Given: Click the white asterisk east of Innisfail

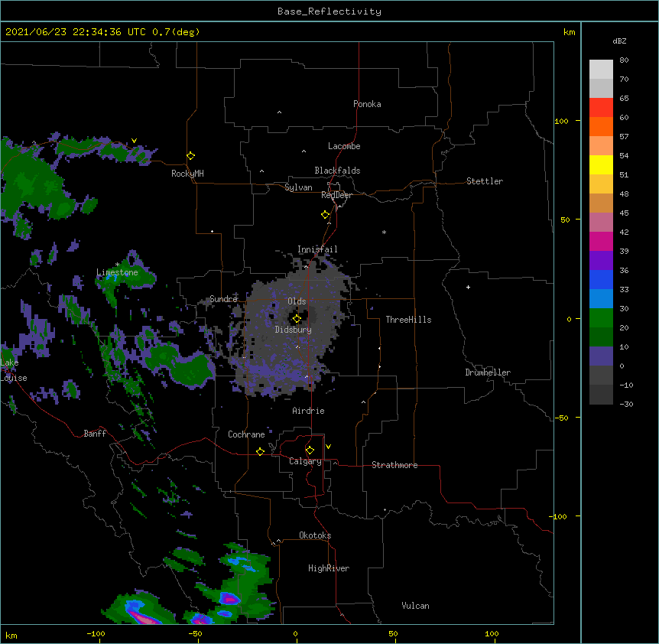Looking at the screenshot, I should pos(384,232).
